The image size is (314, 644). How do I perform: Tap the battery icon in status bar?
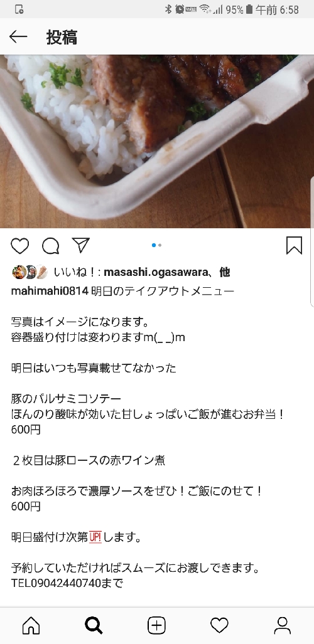(x=249, y=9)
